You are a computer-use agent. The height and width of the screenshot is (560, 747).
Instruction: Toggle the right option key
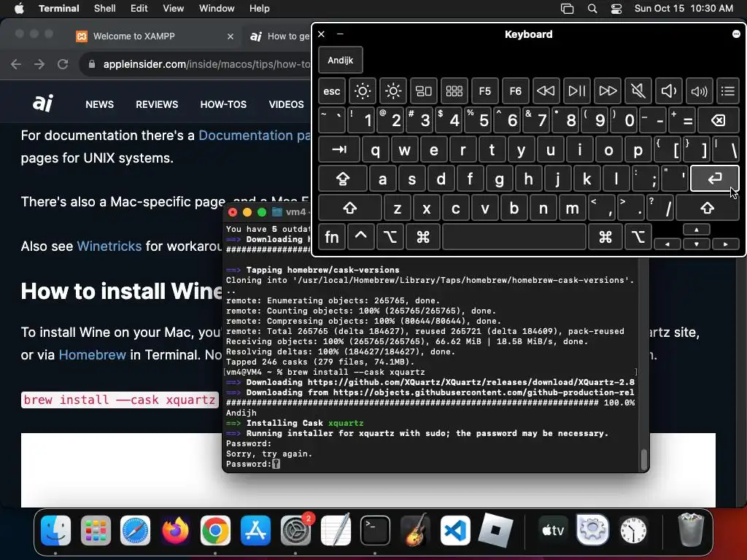coord(638,237)
